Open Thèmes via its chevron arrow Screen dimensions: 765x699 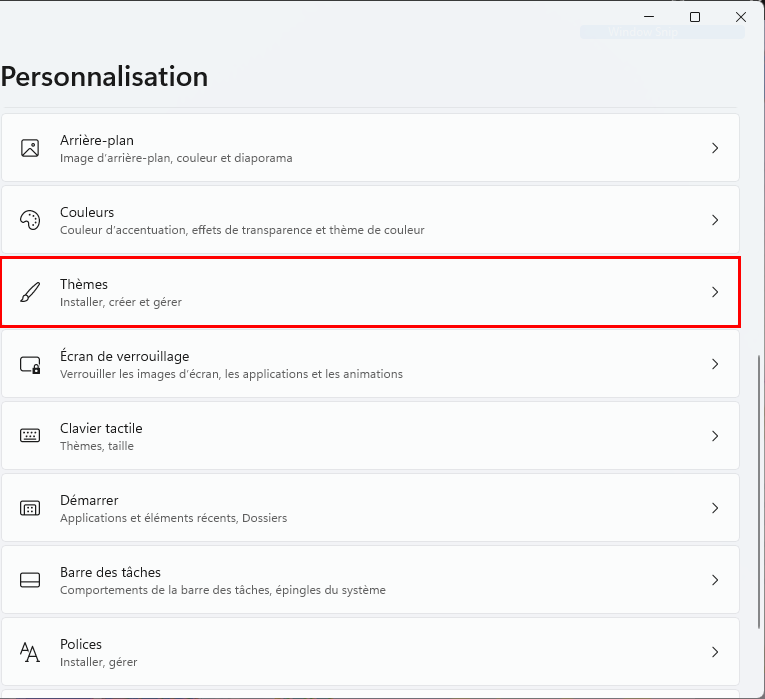(715, 292)
